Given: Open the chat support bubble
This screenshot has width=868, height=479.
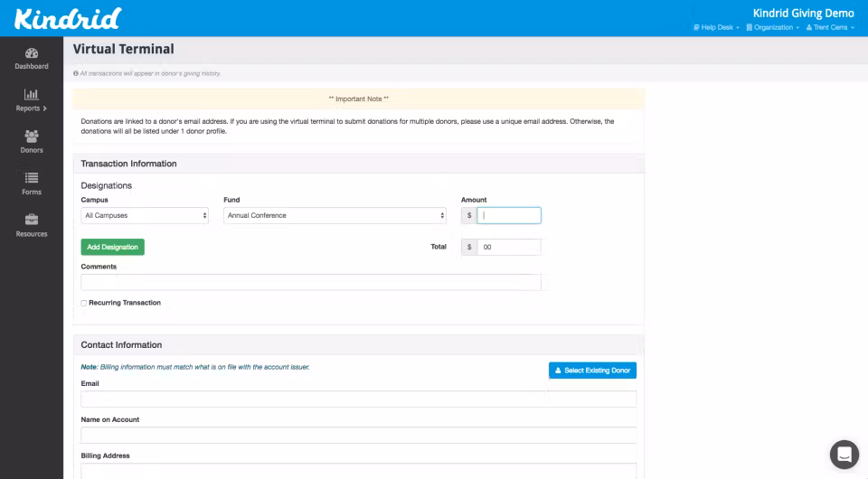Looking at the screenshot, I should click(x=844, y=454).
